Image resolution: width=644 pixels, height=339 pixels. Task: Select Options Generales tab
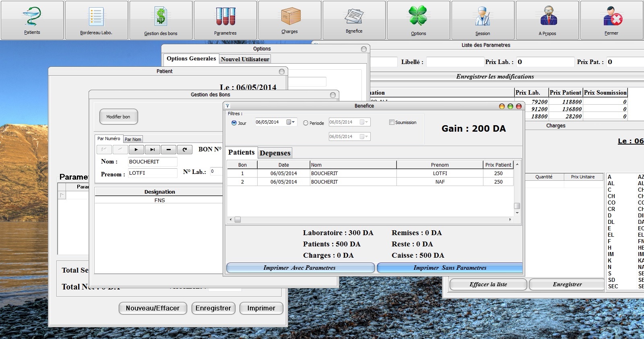pos(191,58)
